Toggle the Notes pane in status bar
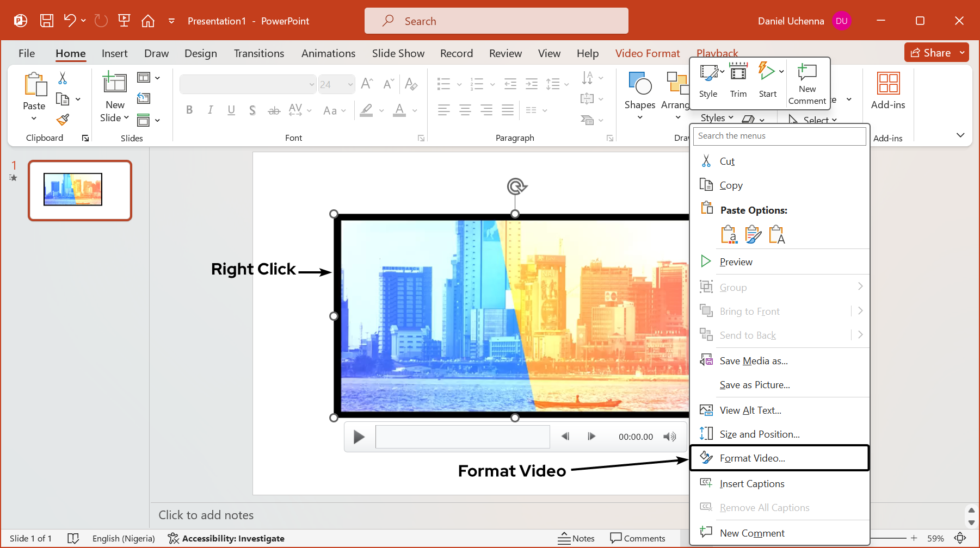The width and height of the screenshot is (980, 548). click(x=576, y=538)
